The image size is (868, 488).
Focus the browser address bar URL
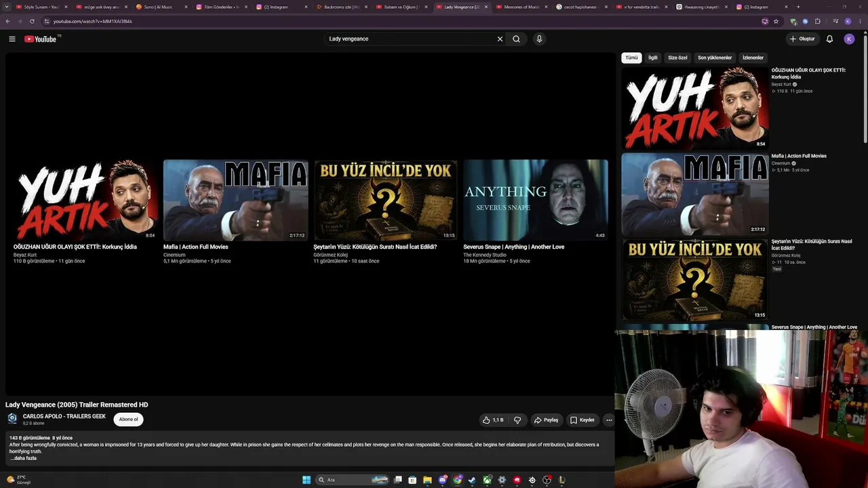coord(93,21)
